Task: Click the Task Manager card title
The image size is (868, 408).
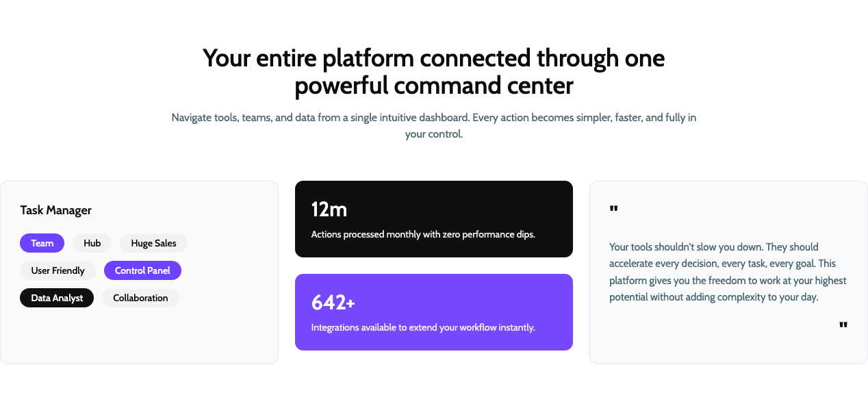Action: pos(56,210)
